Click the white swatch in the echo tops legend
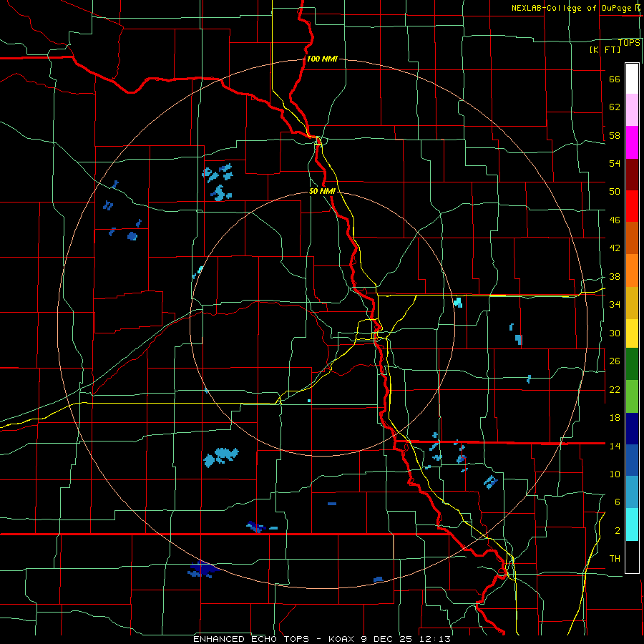 (632, 79)
